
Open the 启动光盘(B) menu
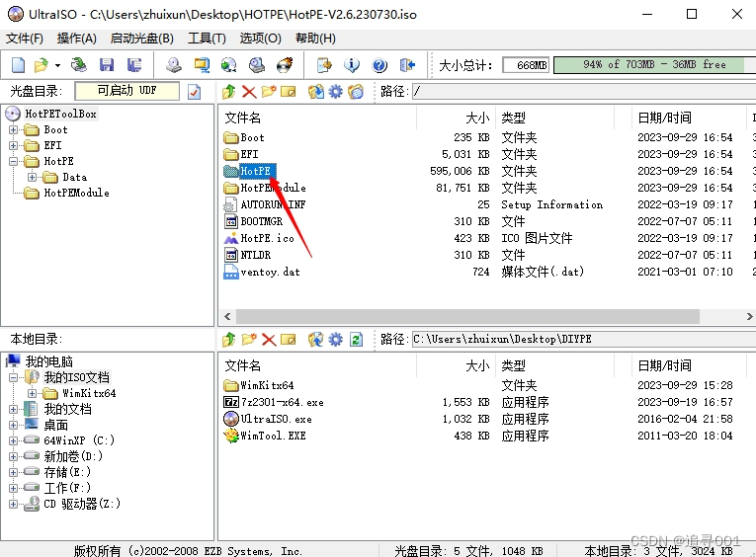[x=141, y=39]
